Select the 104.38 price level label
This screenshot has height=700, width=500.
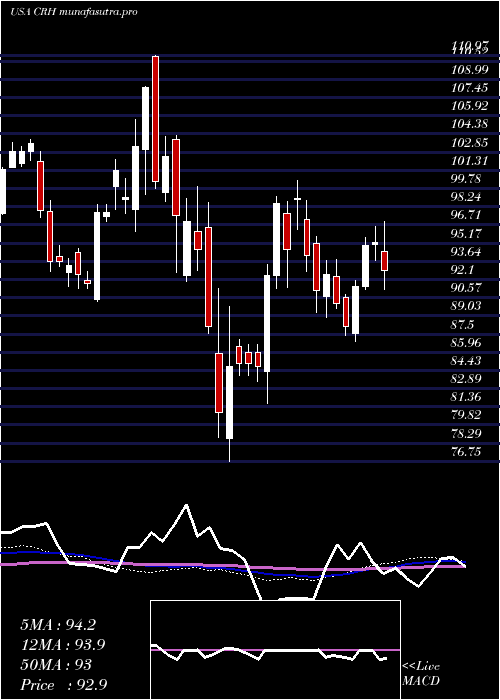point(470,125)
